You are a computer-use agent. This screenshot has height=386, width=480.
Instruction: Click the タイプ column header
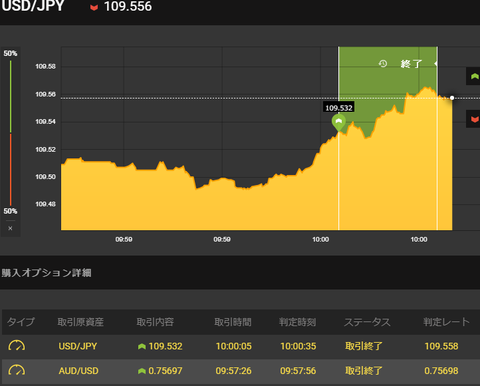[21, 322]
